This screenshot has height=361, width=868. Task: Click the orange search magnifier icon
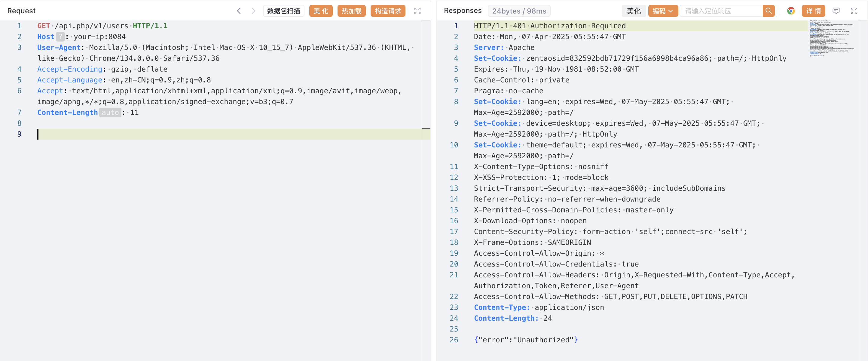(768, 11)
